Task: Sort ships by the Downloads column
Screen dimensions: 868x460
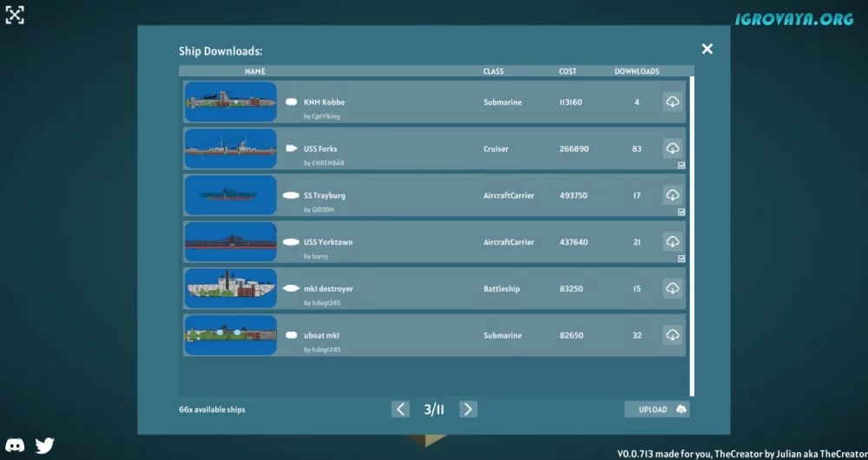Action: tap(636, 71)
